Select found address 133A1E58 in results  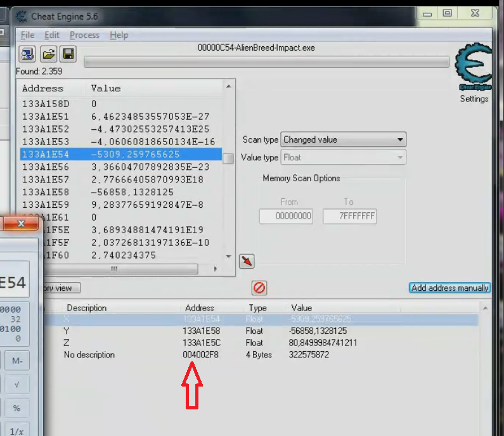pos(46,191)
